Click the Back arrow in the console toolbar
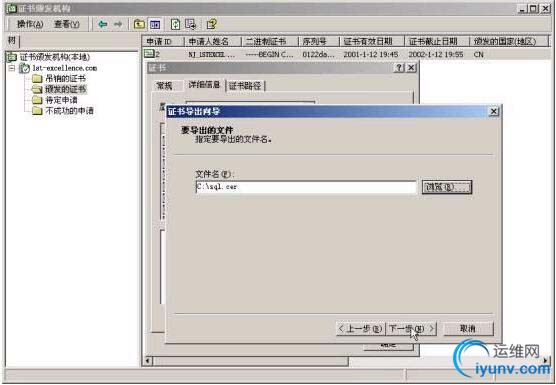The height and width of the screenshot is (385, 556). point(103,24)
